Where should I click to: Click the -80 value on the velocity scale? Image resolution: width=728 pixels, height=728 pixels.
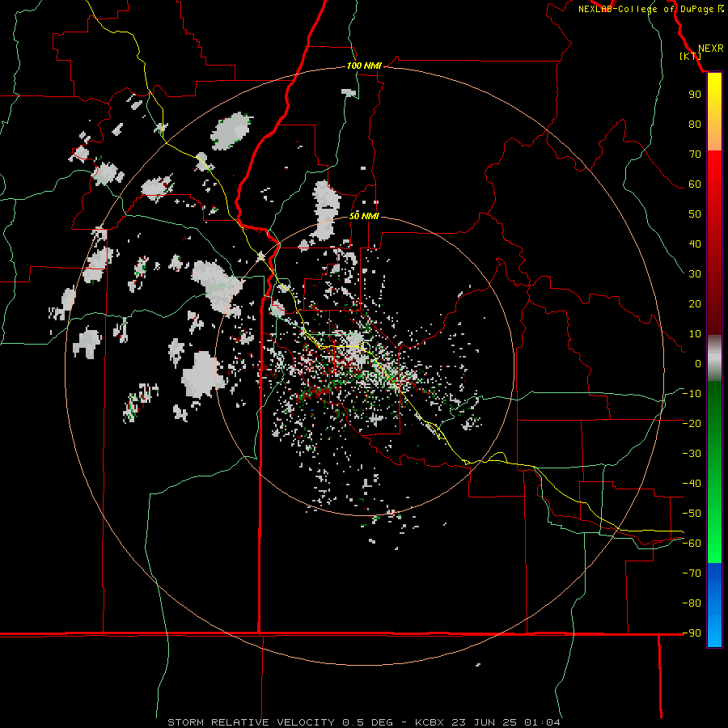point(692,603)
